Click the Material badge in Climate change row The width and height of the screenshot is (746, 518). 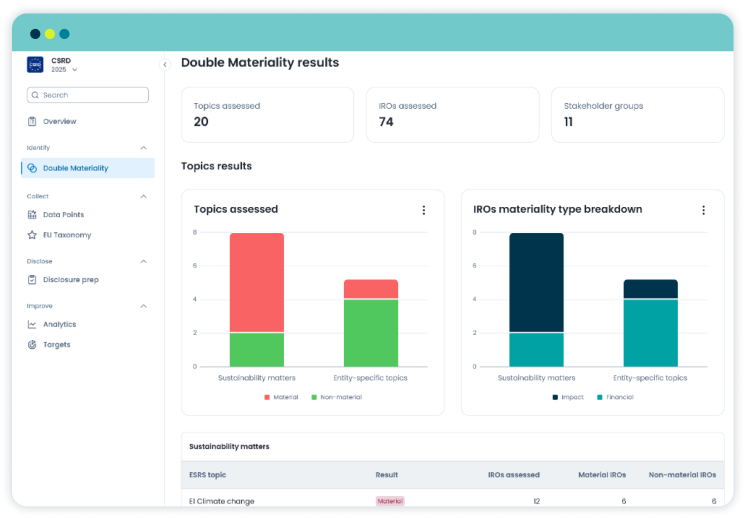(390, 501)
